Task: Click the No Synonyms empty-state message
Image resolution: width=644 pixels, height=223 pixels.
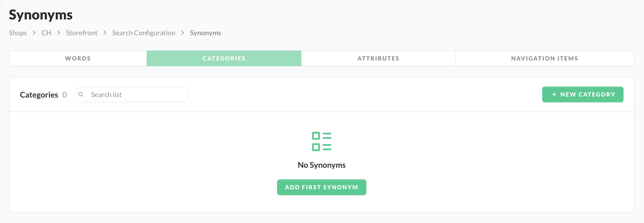Action: [321, 165]
